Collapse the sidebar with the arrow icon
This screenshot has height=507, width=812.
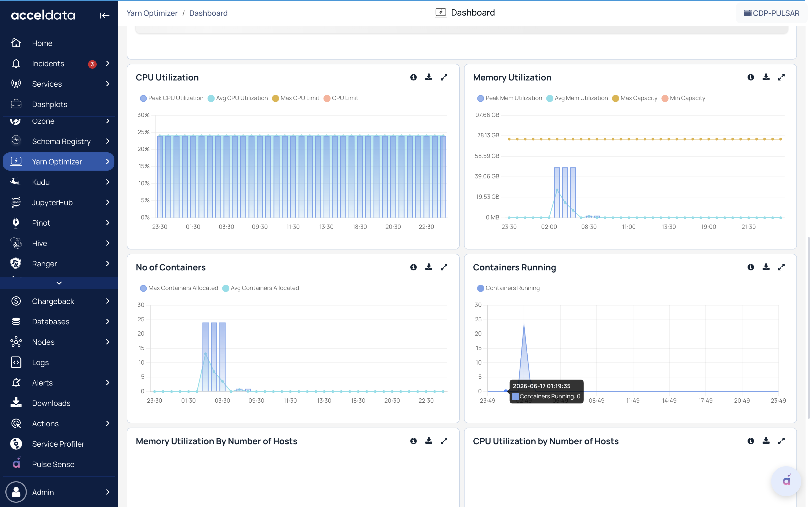pyautogui.click(x=104, y=16)
